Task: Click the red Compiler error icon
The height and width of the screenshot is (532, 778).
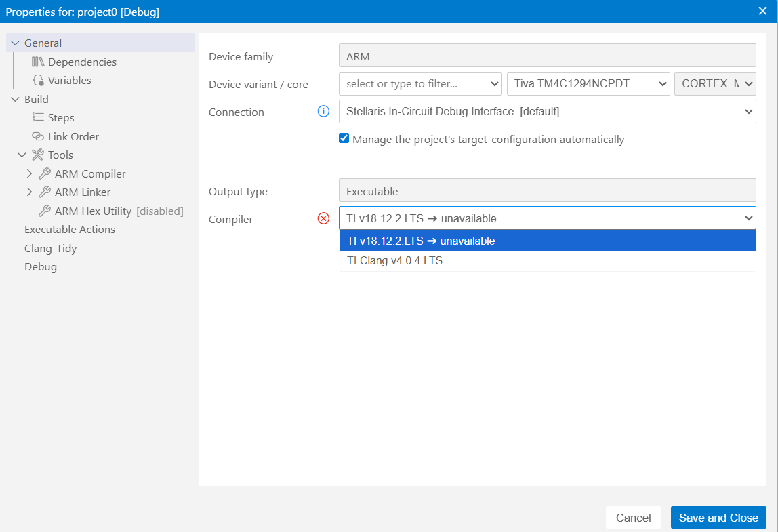Action: tap(323, 218)
